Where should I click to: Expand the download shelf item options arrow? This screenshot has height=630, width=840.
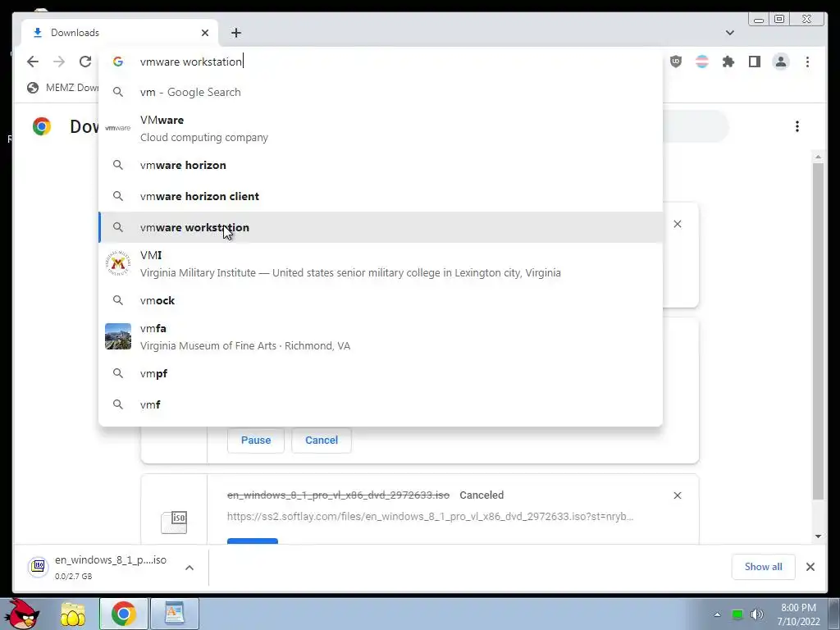(189, 568)
